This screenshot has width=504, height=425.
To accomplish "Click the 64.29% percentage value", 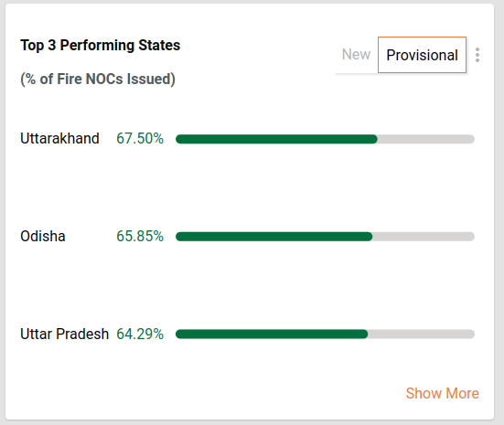I will [x=140, y=334].
